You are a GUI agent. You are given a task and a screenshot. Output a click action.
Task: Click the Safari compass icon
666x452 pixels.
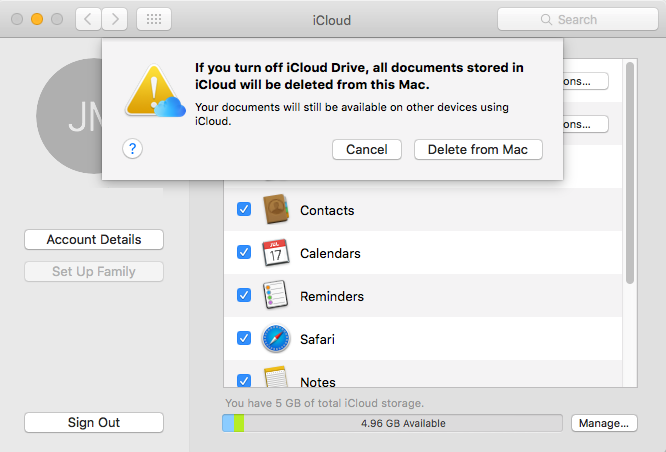276,339
